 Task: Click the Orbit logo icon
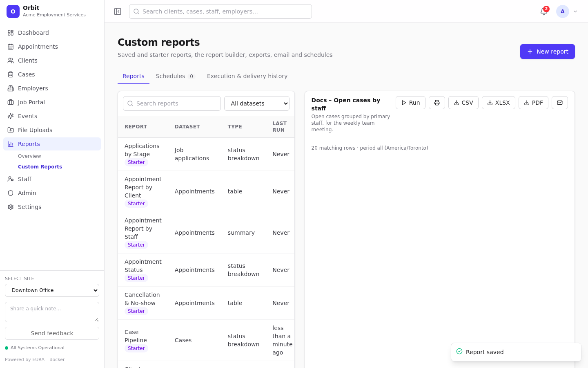click(x=13, y=11)
